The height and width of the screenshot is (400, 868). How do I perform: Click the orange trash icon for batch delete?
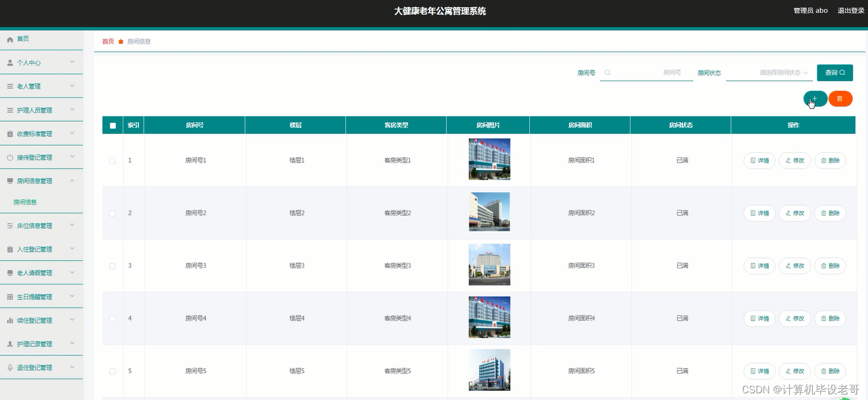click(x=840, y=98)
